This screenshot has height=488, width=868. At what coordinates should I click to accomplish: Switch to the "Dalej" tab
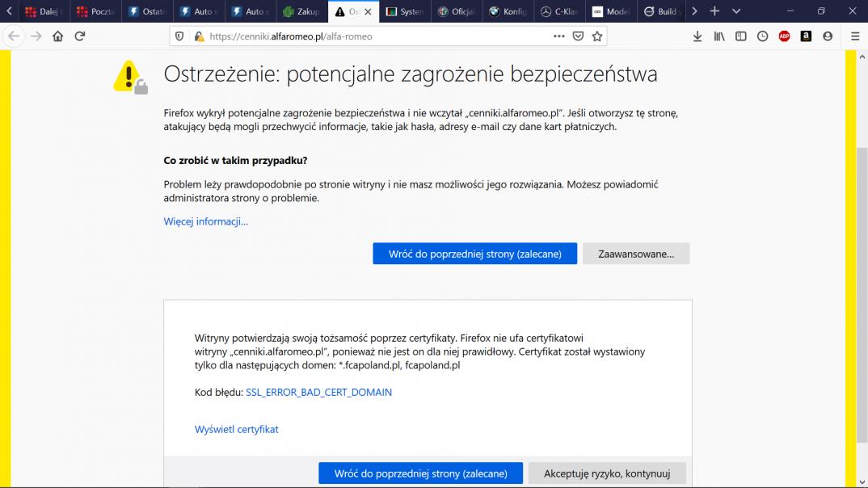44,11
